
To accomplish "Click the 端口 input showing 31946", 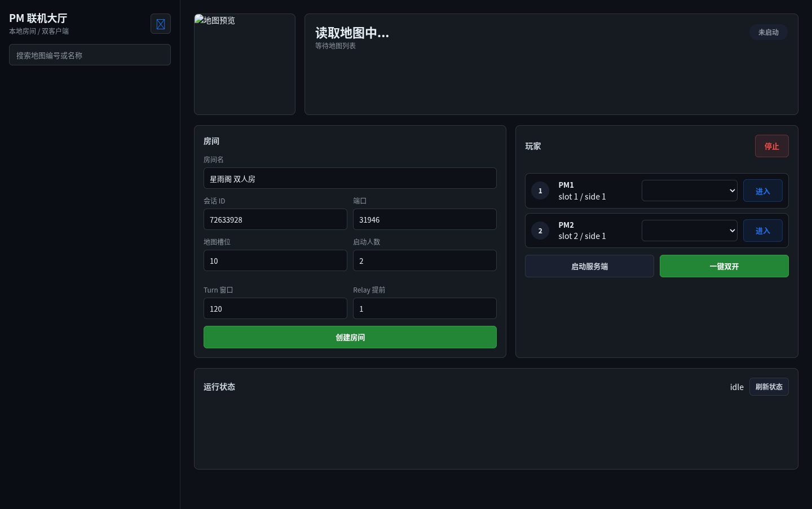I will [x=425, y=219].
